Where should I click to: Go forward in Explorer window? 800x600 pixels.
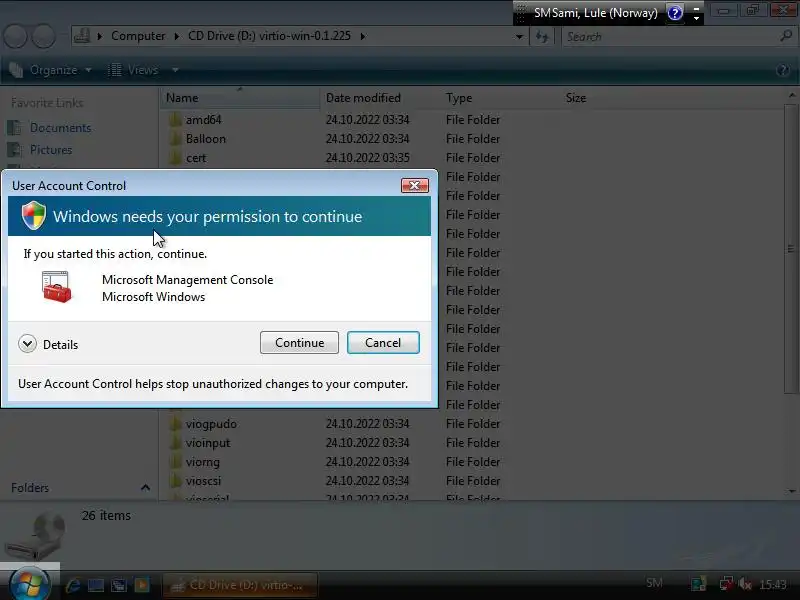(x=44, y=37)
